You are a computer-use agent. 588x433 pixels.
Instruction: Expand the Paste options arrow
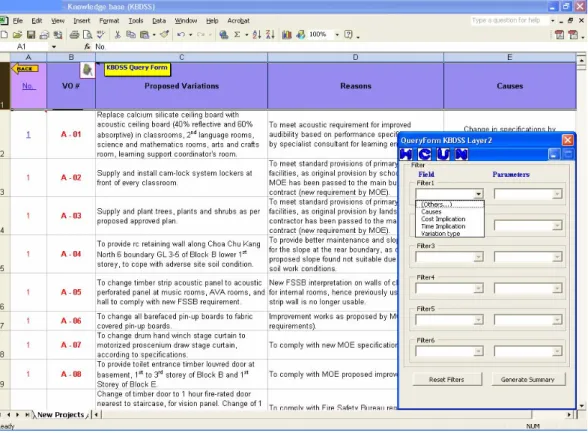[154, 35]
